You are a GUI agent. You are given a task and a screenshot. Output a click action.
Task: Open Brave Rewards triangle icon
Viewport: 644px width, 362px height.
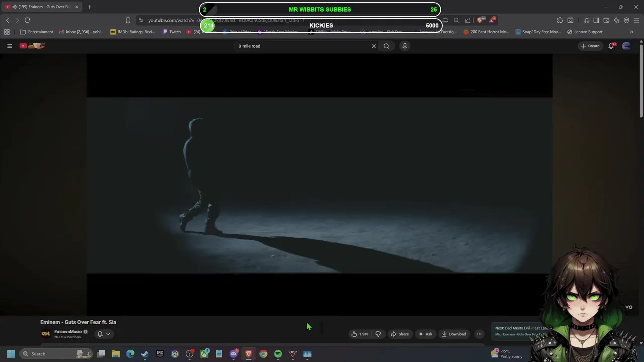click(x=492, y=20)
